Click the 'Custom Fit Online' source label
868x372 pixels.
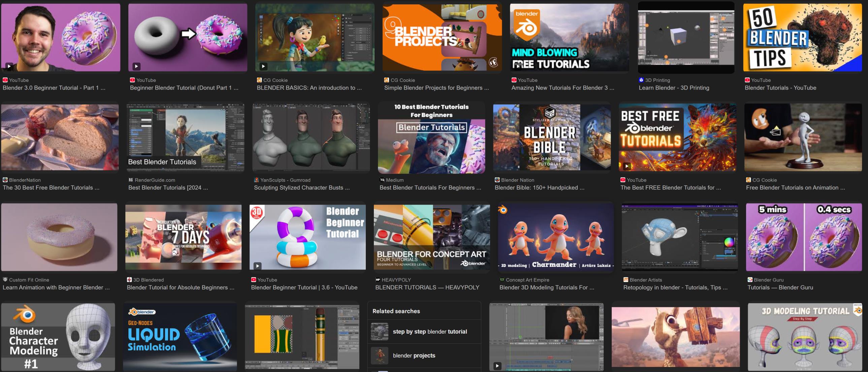[29, 280]
